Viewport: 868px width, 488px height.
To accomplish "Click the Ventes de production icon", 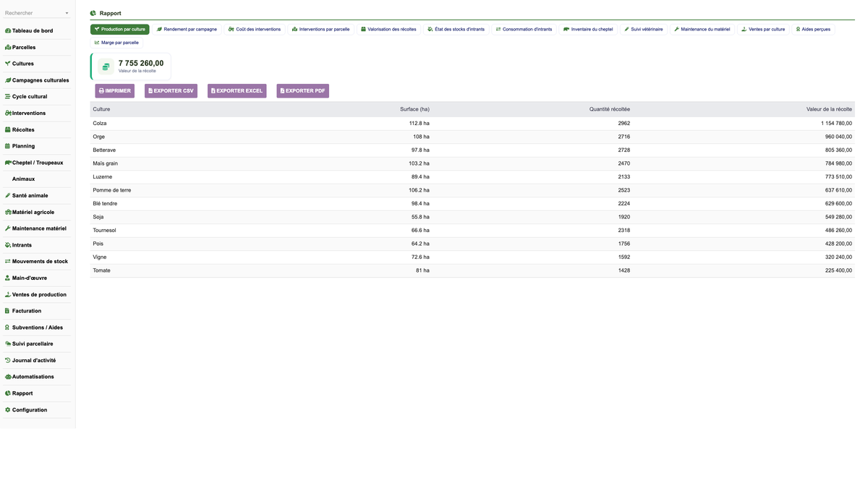I will point(8,295).
